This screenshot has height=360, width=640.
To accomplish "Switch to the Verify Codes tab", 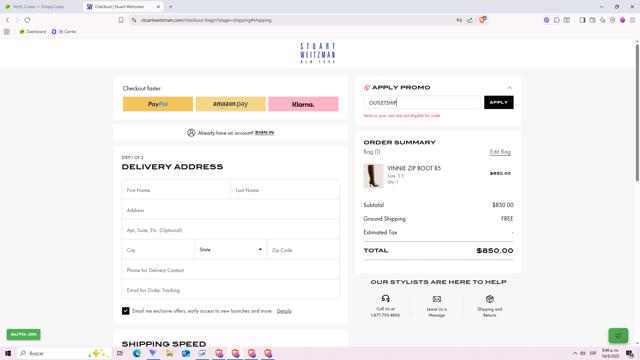I will [38, 7].
